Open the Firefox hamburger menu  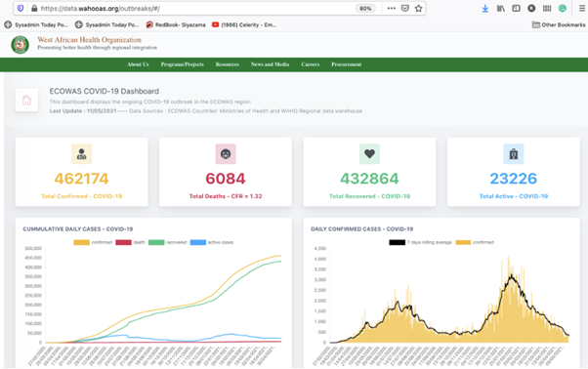tap(581, 8)
